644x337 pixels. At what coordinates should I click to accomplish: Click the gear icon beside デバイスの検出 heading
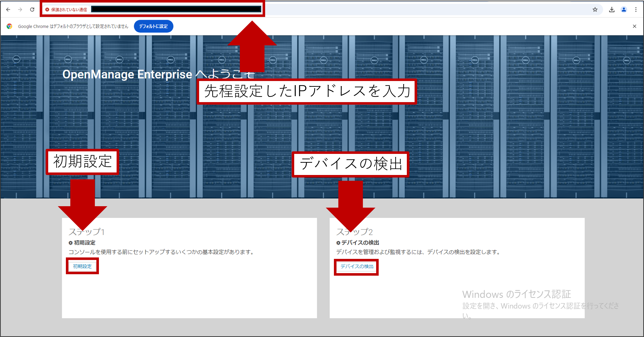[338, 243]
